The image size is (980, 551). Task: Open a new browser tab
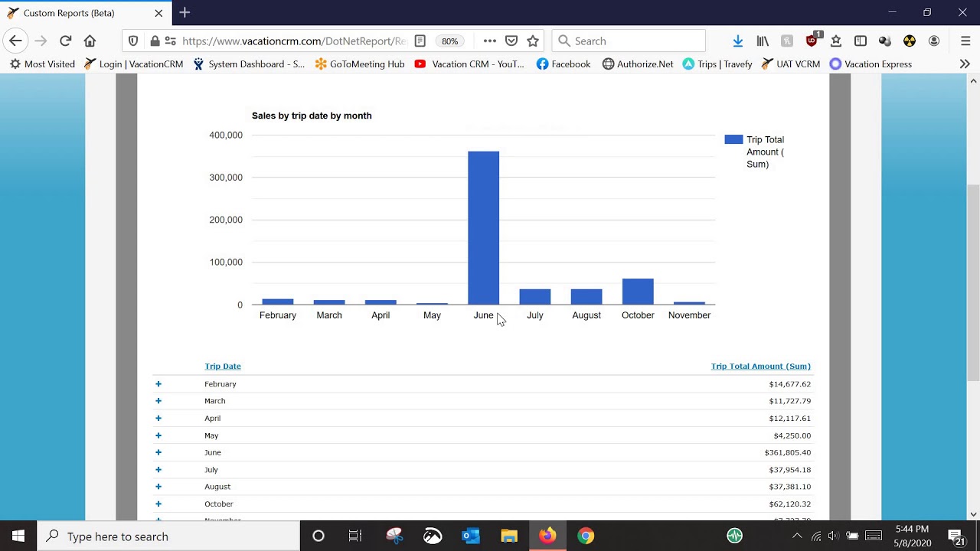click(x=185, y=13)
